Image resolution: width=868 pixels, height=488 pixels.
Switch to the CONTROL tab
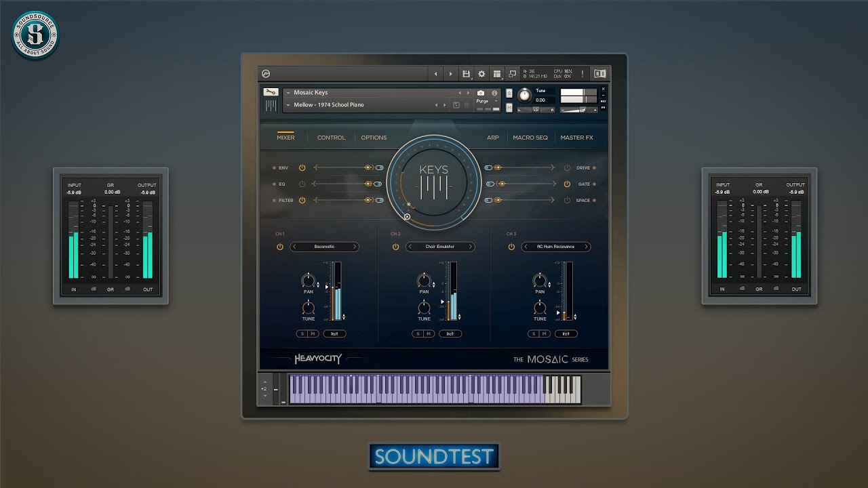[332, 138]
